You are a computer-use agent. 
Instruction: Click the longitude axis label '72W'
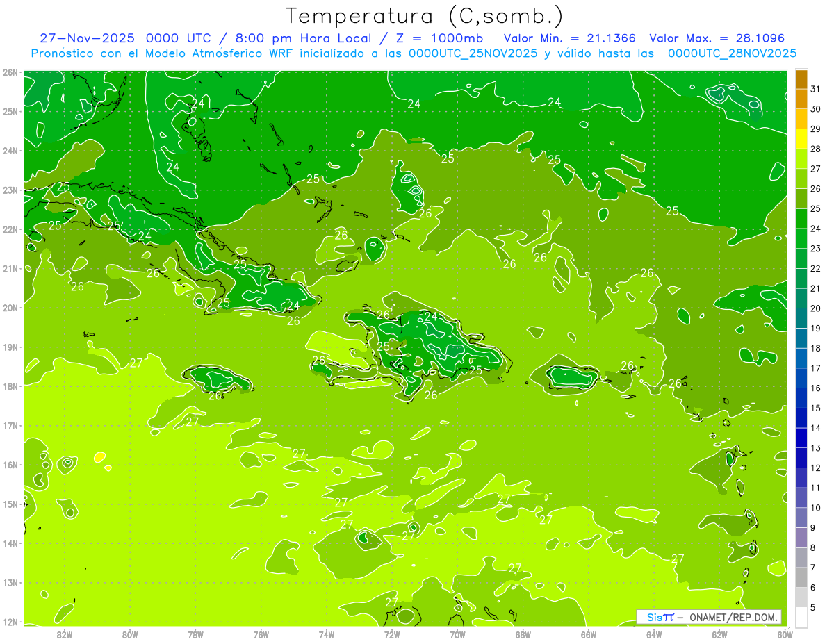pyautogui.click(x=392, y=634)
